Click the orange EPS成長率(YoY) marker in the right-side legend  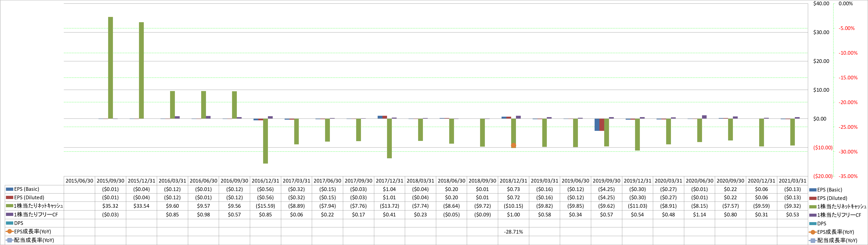pyautogui.click(x=813, y=232)
